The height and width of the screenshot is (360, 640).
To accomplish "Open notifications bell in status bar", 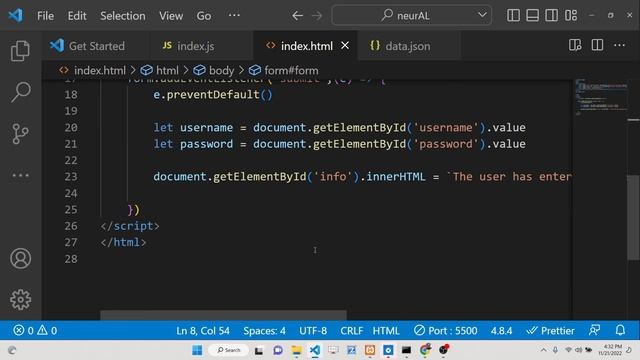I will pos(620,330).
